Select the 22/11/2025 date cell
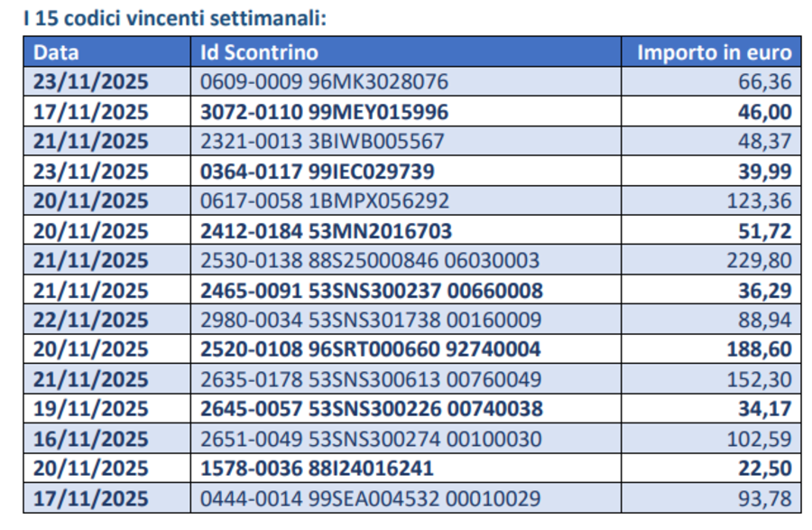Viewport: 812px width, 530px height. coord(91,321)
